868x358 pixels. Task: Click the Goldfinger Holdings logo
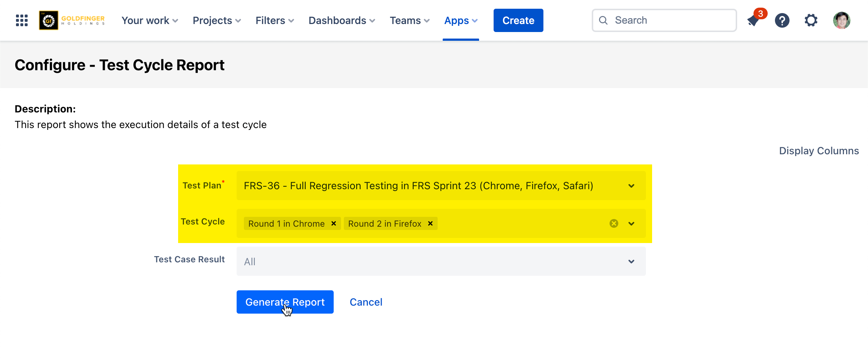[x=72, y=20]
